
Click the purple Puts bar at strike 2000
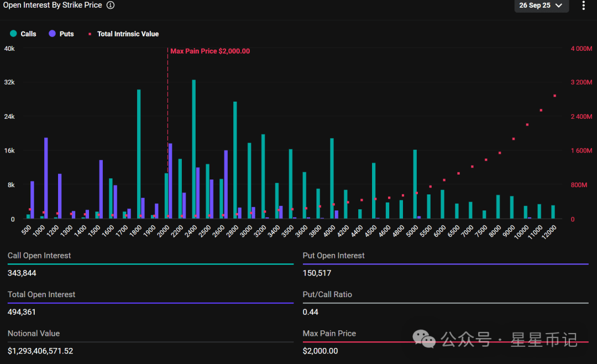pos(170,181)
